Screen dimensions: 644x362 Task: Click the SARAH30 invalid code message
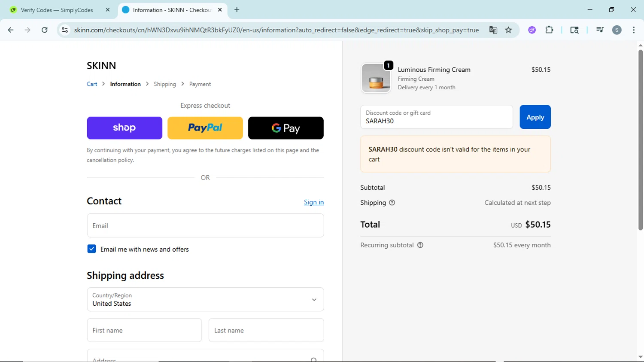click(x=456, y=154)
